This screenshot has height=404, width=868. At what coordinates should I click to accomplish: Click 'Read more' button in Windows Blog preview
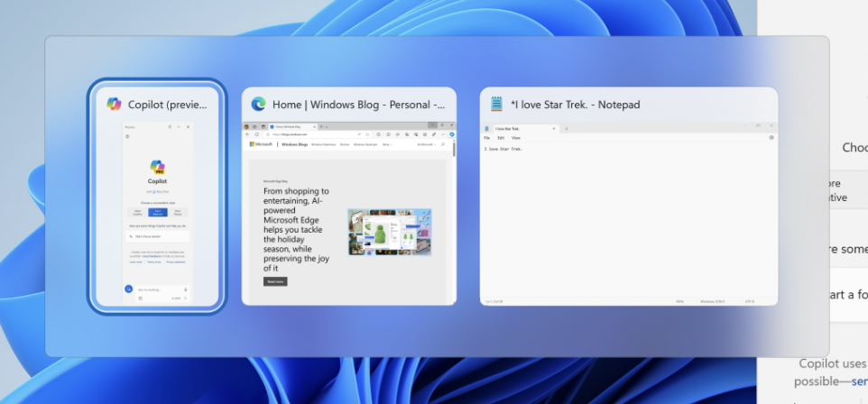pos(275,281)
